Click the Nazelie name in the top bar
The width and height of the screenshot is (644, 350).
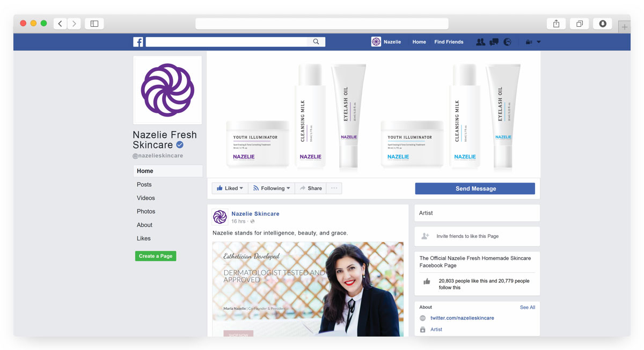point(392,42)
